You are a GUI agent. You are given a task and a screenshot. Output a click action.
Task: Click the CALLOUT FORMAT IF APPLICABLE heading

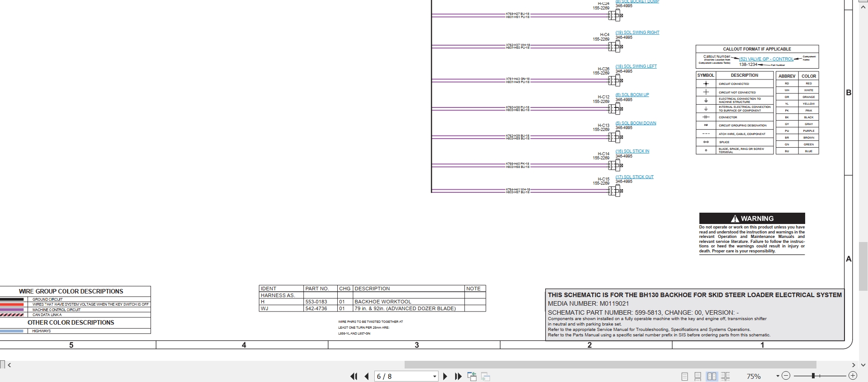757,49
